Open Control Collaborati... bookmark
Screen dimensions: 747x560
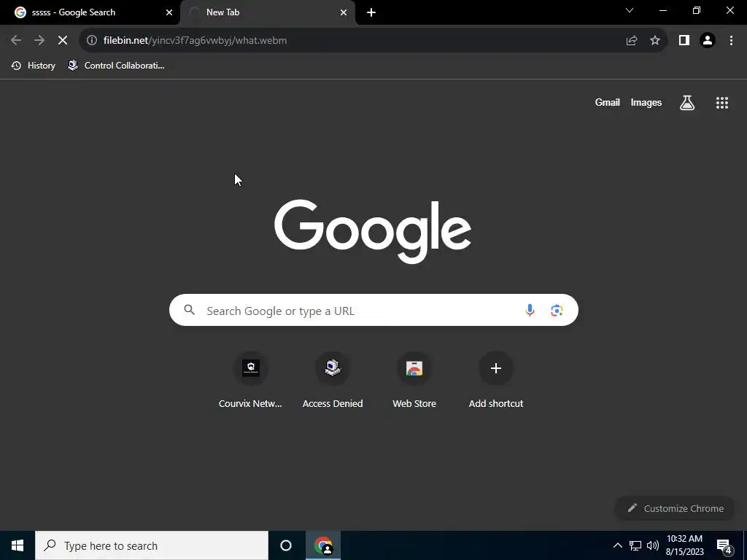click(x=116, y=66)
